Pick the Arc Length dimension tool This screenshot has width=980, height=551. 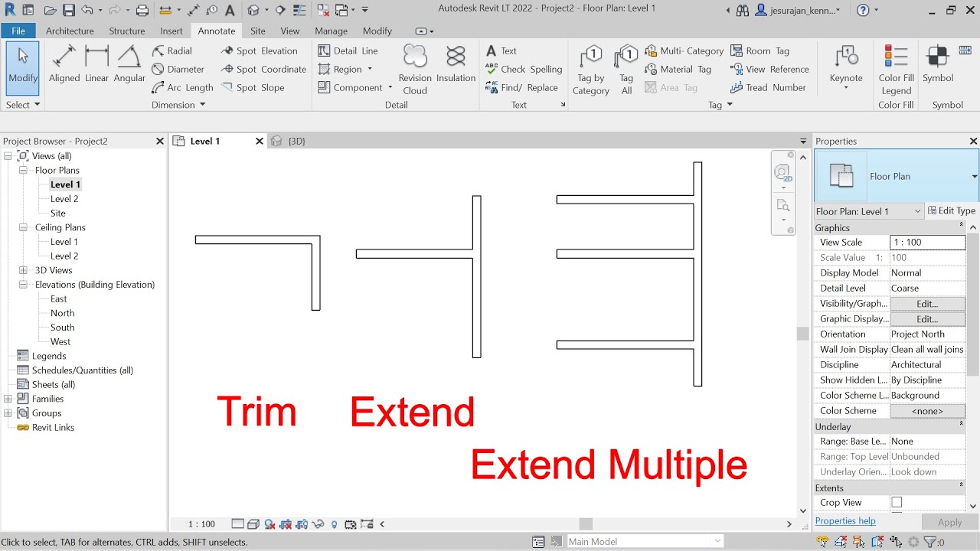[x=183, y=87]
